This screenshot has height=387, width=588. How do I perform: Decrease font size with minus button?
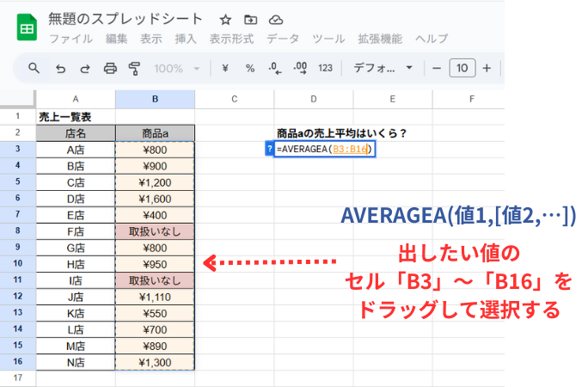[437, 68]
